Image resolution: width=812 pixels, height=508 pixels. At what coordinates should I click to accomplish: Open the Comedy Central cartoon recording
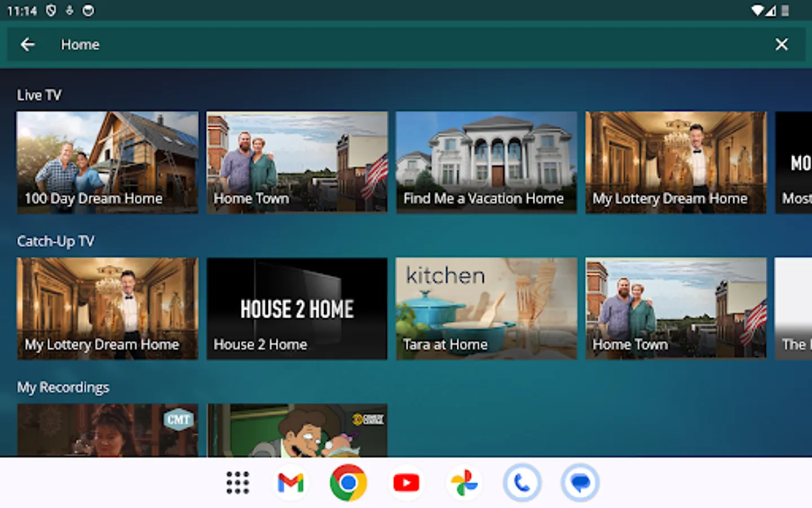click(x=297, y=430)
